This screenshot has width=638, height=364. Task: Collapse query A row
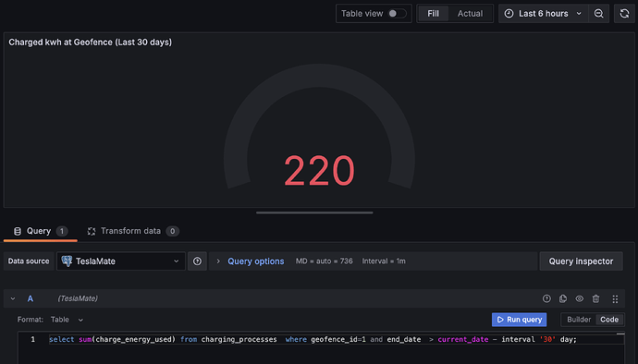[x=13, y=298]
